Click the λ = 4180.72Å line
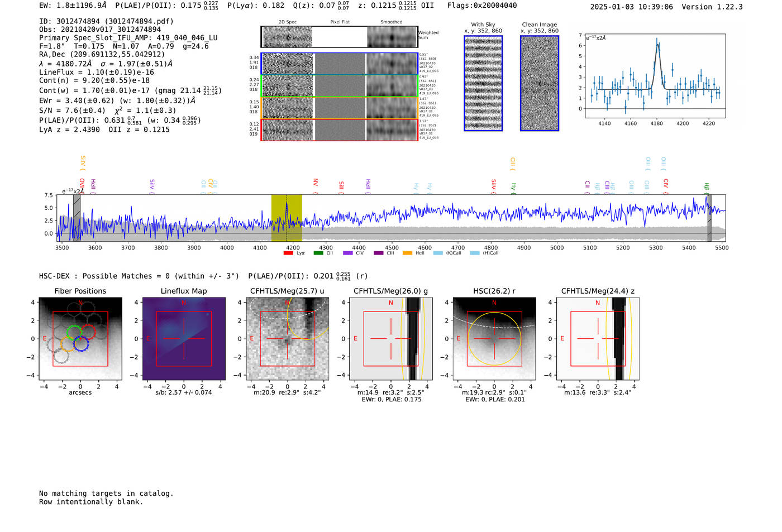Image resolution: width=782 pixels, height=532 pixels. point(106,64)
